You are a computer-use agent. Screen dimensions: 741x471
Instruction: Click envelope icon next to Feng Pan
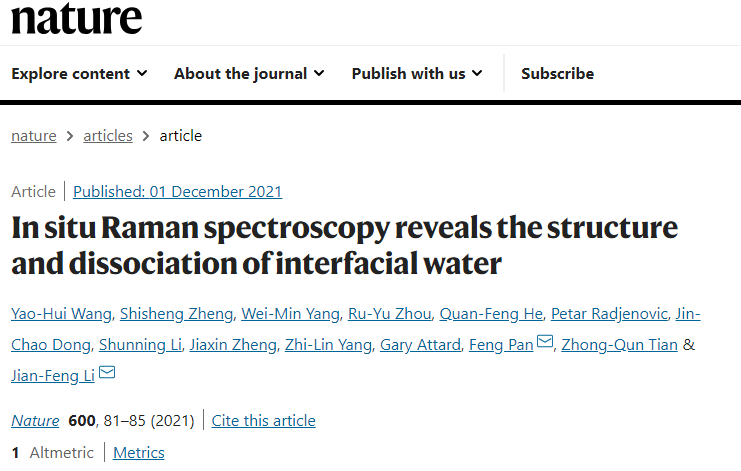[545, 341]
